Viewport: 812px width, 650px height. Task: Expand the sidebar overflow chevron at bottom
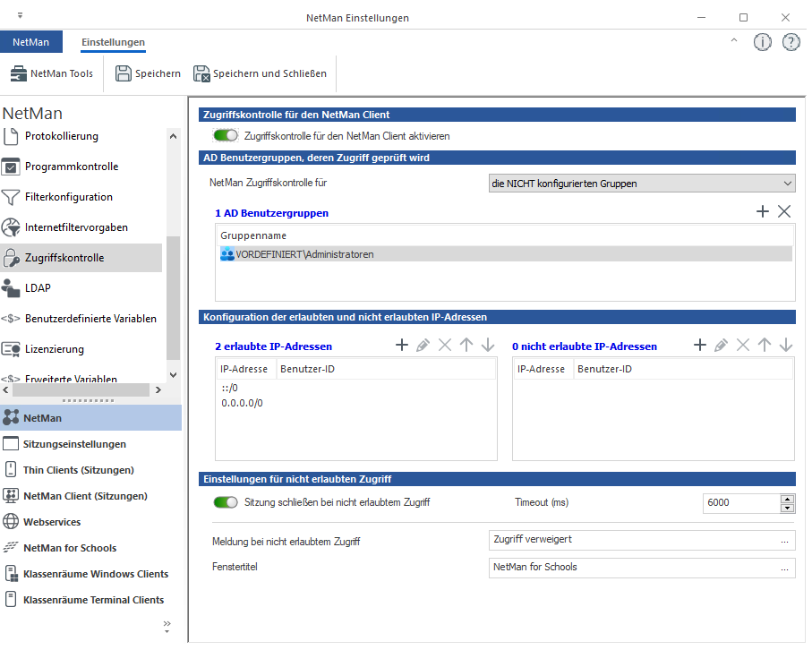point(167,624)
